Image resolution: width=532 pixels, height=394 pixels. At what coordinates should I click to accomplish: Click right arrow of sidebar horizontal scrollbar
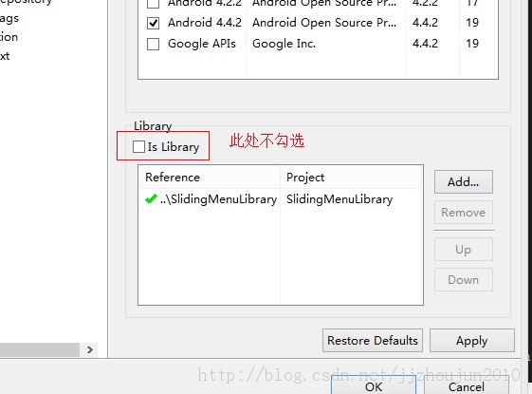click(89, 349)
